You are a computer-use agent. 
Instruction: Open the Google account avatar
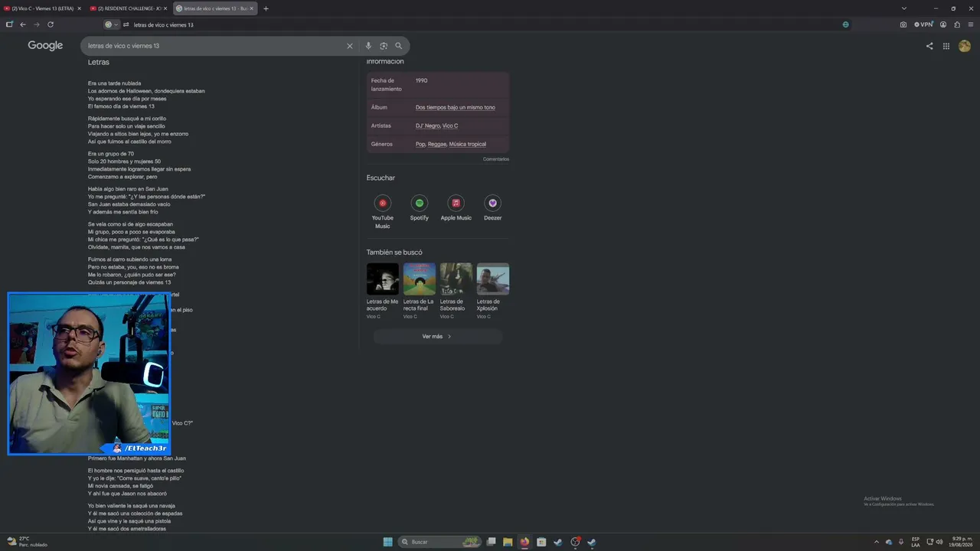pyautogui.click(x=965, y=46)
